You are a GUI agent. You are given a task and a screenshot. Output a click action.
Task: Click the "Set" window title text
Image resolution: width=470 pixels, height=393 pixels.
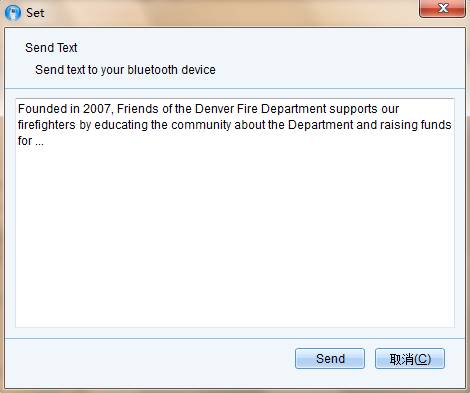click(x=35, y=13)
